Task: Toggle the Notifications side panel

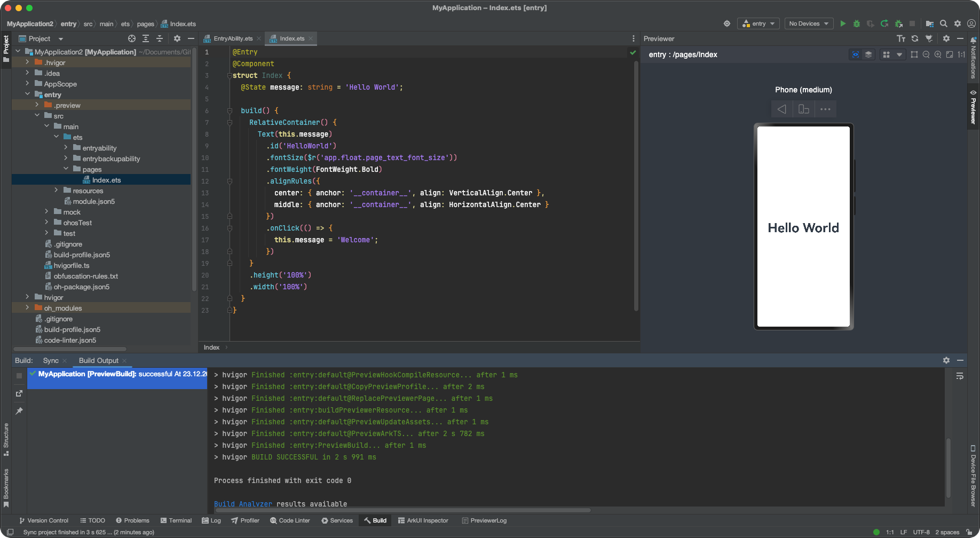Action: click(x=973, y=58)
